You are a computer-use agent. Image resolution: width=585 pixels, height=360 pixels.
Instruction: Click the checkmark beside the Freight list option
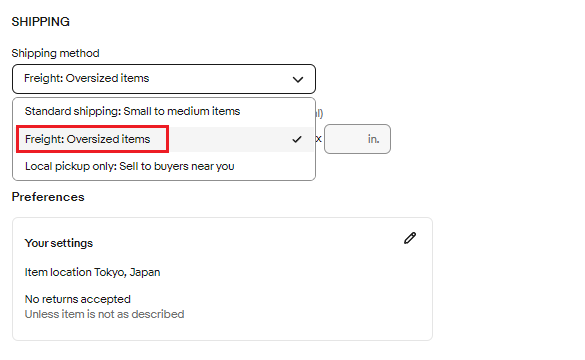click(297, 140)
